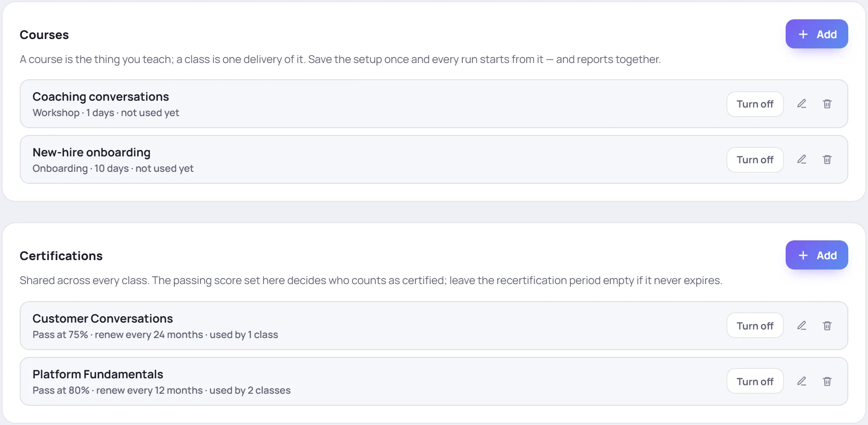Edit the Customer Conversations certification
868x425 pixels.
pos(802,326)
